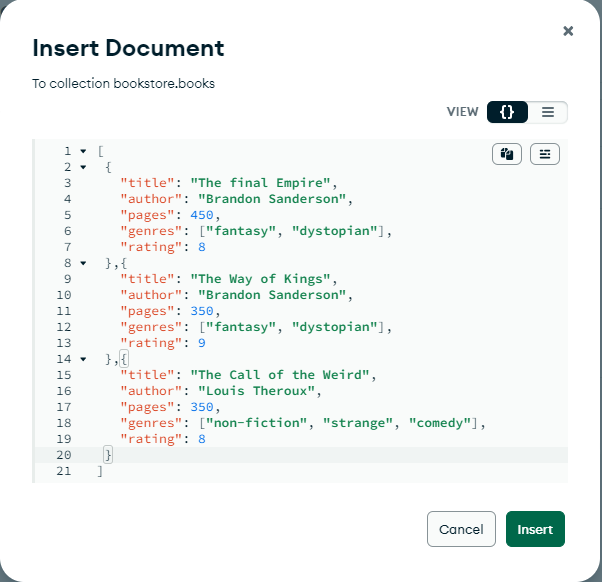Switch to field-by-field list view

coord(548,112)
